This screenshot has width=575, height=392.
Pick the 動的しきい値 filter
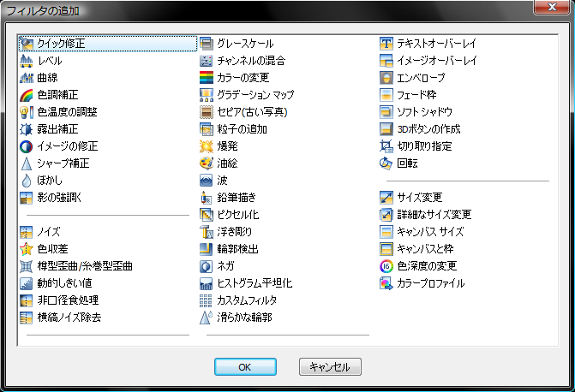tap(56, 283)
